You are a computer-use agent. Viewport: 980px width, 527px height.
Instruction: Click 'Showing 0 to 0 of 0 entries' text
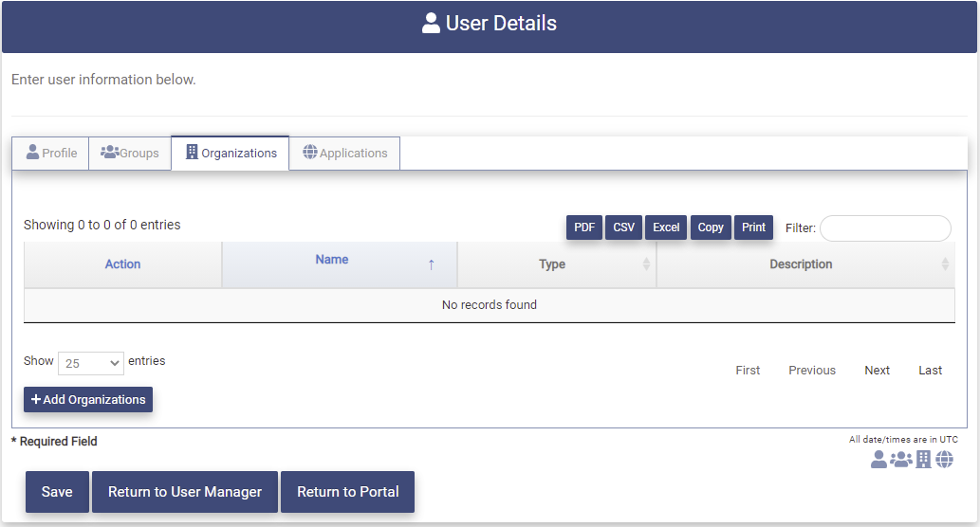click(x=102, y=225)
